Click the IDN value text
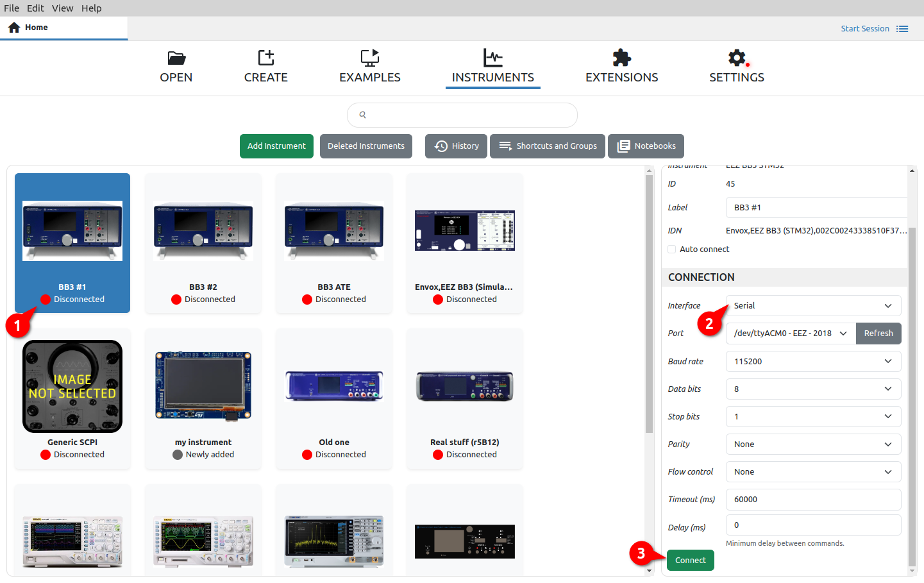924x583 pixels. coord(816,231)
